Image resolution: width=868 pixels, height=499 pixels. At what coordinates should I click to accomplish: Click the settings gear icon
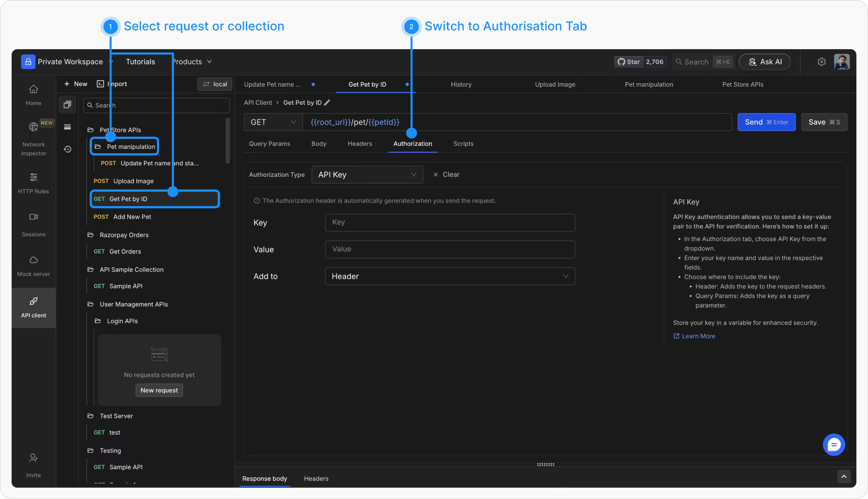pyautogui.click(x=822, y=62)
